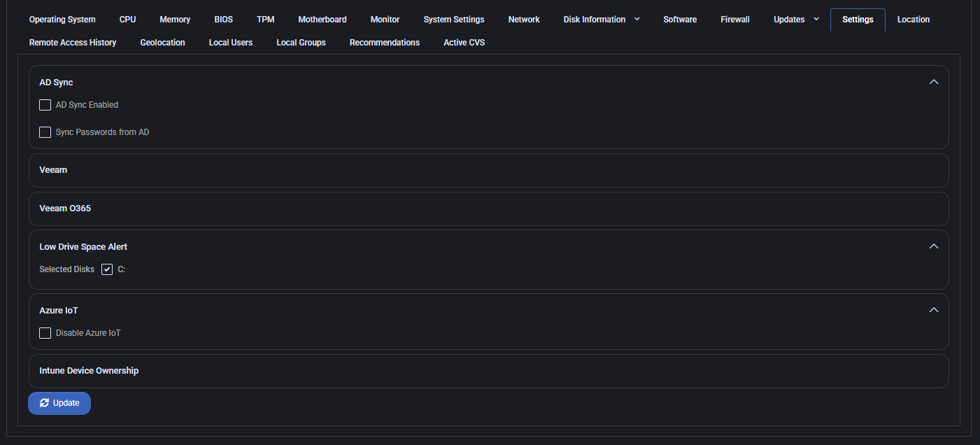Click the Update button
Viewport: 980px width, 445px height.
click(x=59, y=403)
